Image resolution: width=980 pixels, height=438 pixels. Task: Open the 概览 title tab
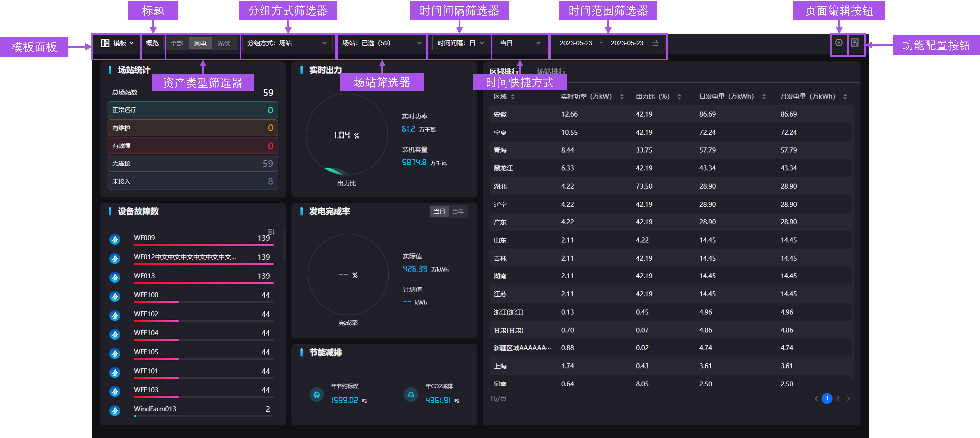pos(153,43)
